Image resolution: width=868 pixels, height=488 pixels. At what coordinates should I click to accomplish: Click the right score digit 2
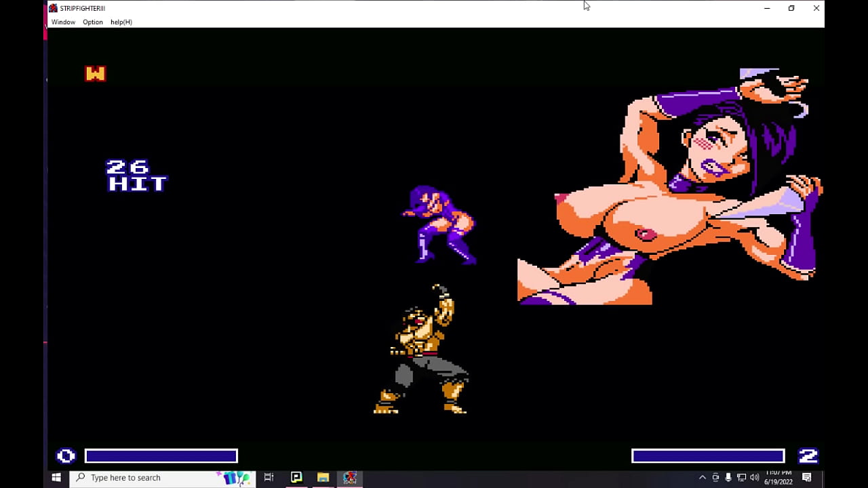pyautogui.click(x=808, y=456)
